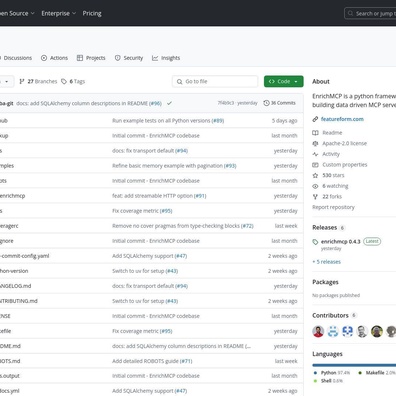Image resolution: width=396 pixels, height=396 pixels.
Task: Open the Readme link in About
Action: point(332,133)
